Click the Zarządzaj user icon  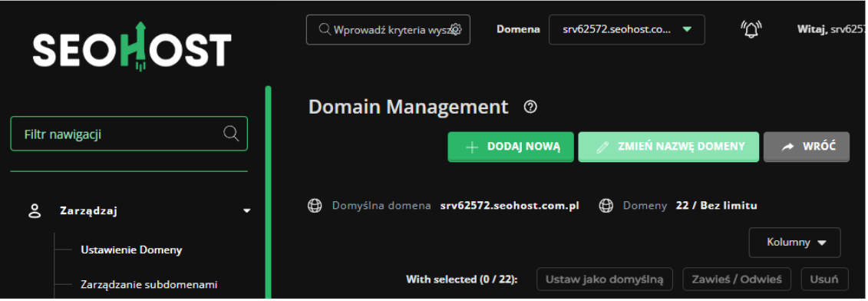(35, 210)
